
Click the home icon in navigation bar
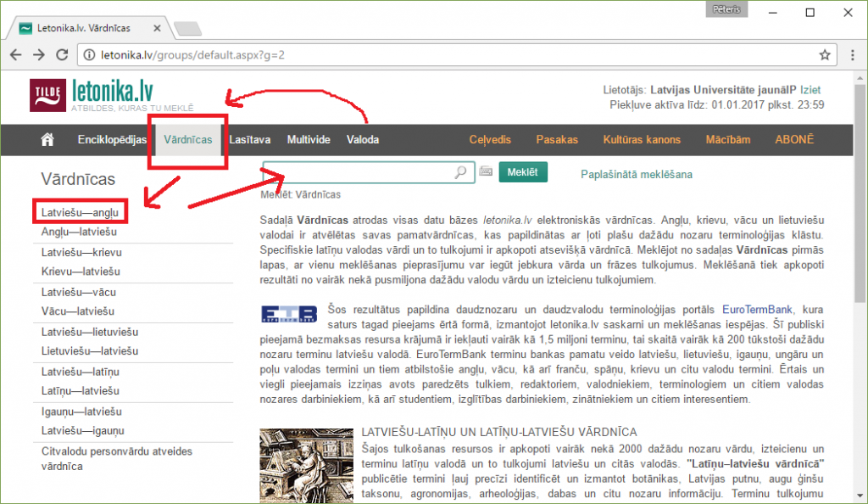tap(47, 139)
